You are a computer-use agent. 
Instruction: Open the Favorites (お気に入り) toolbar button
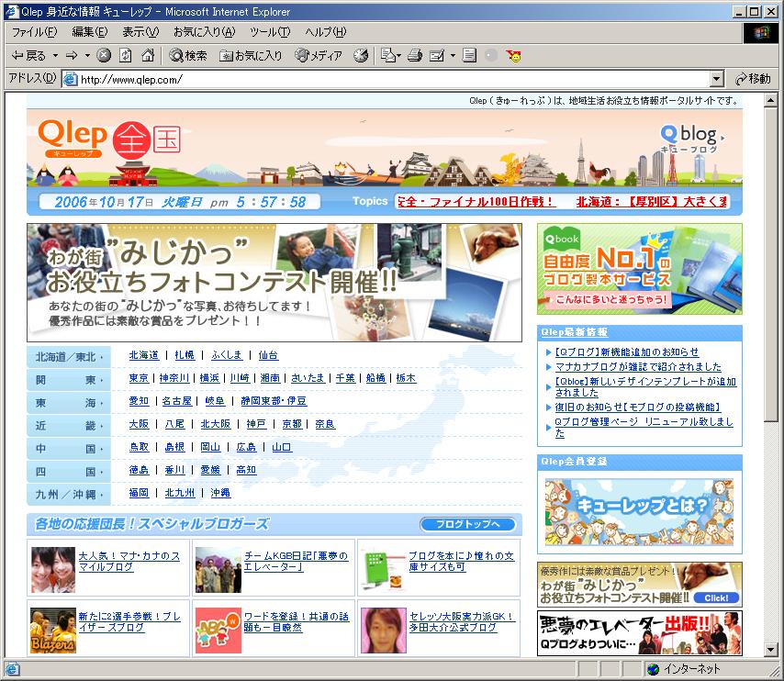(251, 56)
